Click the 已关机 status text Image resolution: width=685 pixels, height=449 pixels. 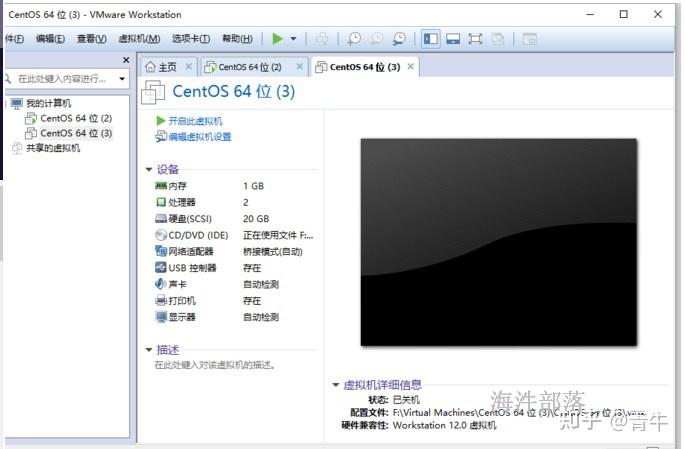click(406, 400)
